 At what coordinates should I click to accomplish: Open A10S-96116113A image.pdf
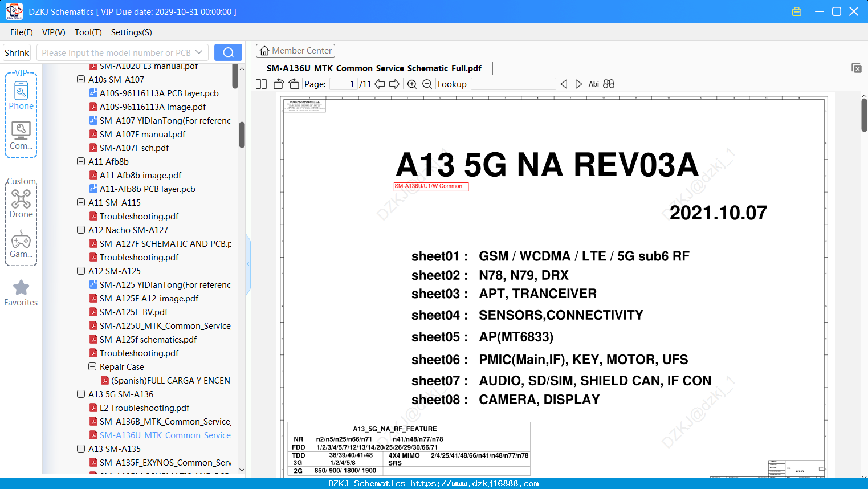148,107
